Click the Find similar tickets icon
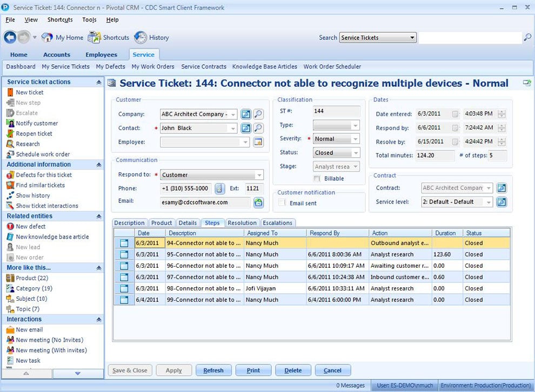 [x=10, y=185]
